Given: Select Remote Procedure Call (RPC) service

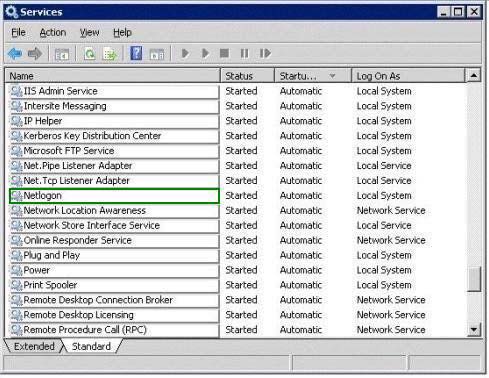Looking at the screenshot, I should pyautogui.click(x=114, y=330).
